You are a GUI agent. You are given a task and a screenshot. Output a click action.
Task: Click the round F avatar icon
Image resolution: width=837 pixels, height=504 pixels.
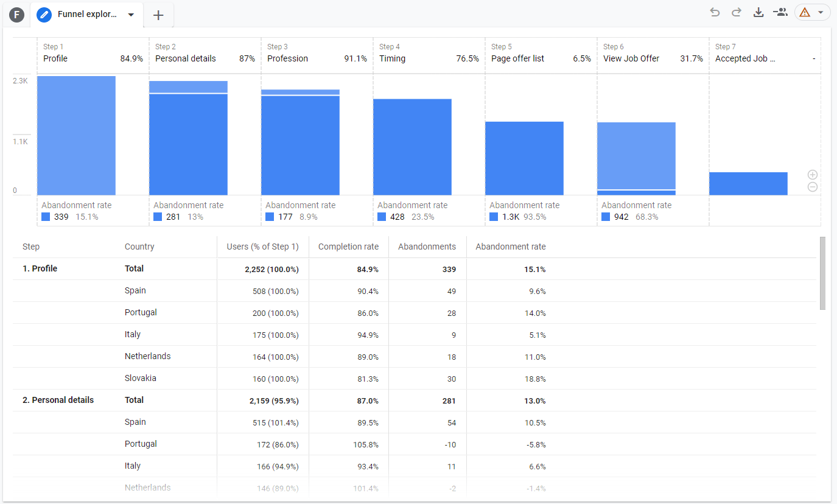point(16,15)
